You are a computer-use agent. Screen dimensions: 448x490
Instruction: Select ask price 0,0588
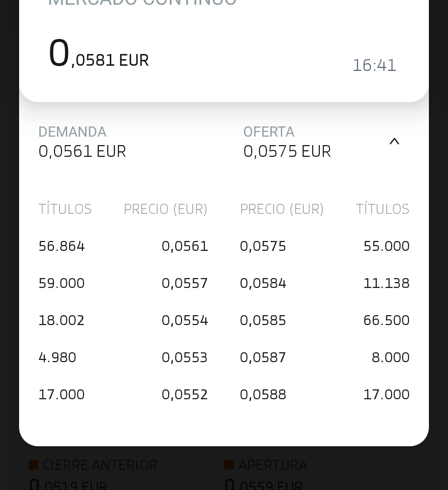click(263, 394)
